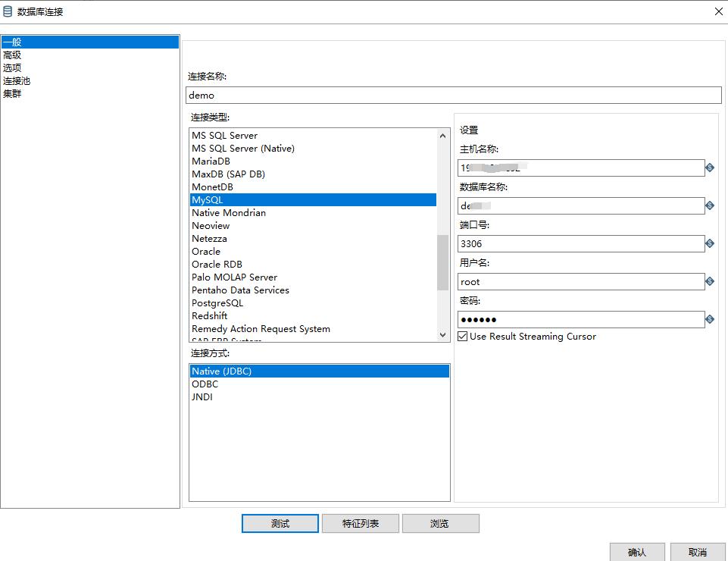728x561 pixels.
Task: Switch to the 连接池 section
Action: pyautogui.click(x=17, y=81)
